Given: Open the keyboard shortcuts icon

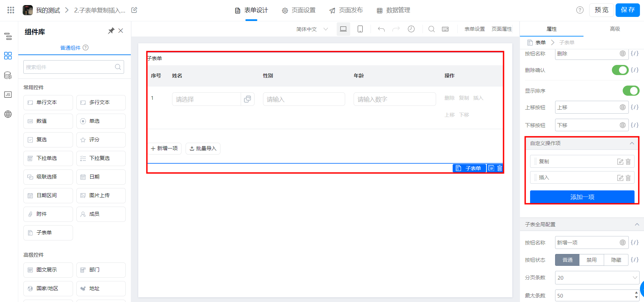Looking at the screenshot, I should [x=445, y=29].
